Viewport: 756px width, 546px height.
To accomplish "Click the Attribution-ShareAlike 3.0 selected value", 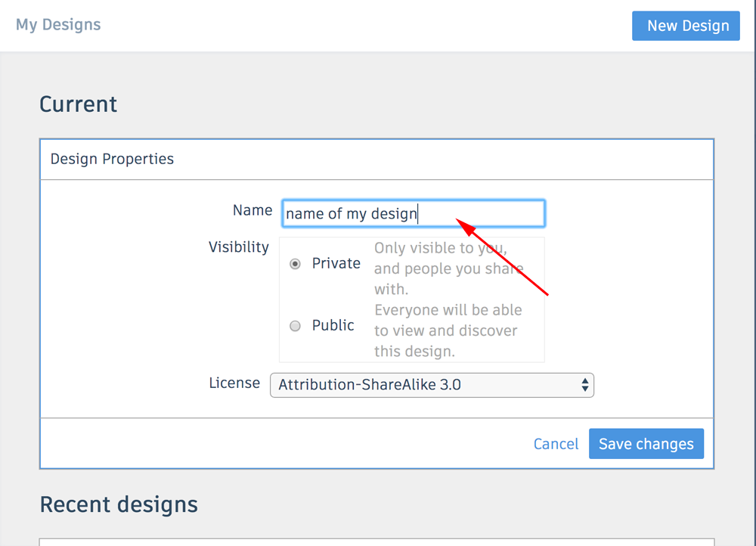I will [x=370, y=385].
